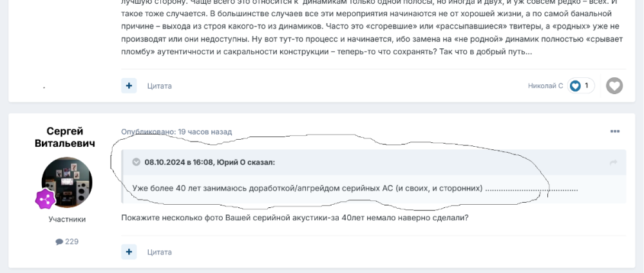Click the quoted text about 40 лет
This screenshot has height=273, width=644.
coord(307,188)
